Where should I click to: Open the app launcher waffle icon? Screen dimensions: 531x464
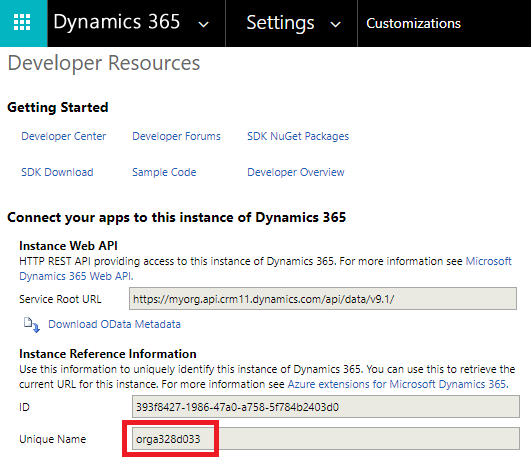tap(22, 22)
